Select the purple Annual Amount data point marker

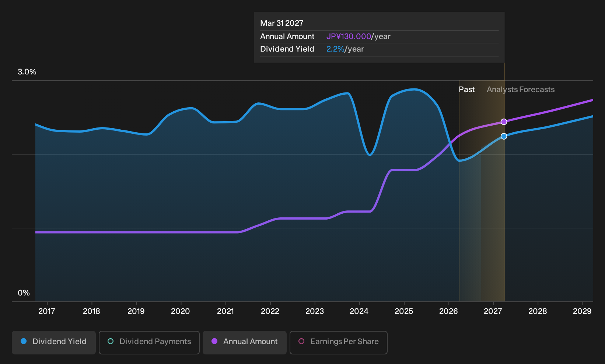(504, 122)
